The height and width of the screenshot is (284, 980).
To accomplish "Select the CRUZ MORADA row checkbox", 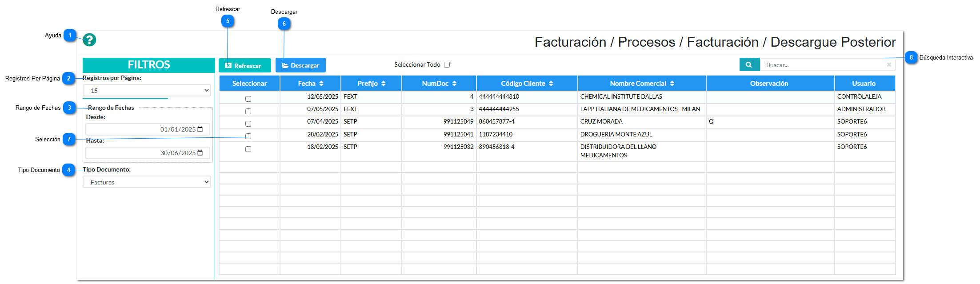I will (x=248, y=124).
